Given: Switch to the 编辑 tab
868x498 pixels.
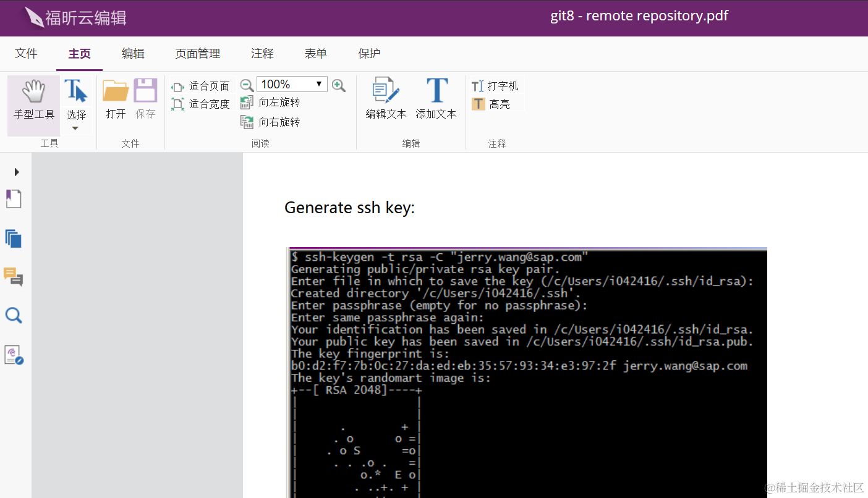Looking at the screenshot, I should [x=133, y=54].
